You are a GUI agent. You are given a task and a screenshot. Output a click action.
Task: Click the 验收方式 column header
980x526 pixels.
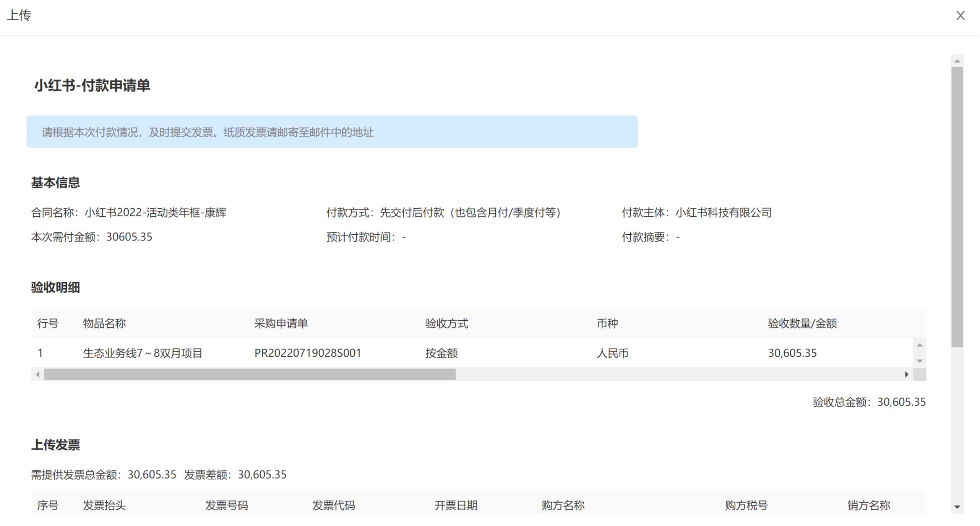pos(446,323)
